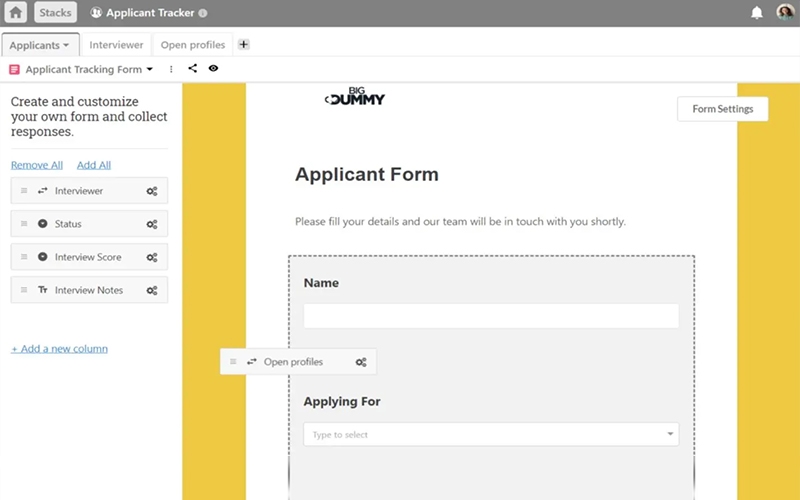Click the Open profiles field label
This screenshot has height=500, width=800.
point(293,362)
